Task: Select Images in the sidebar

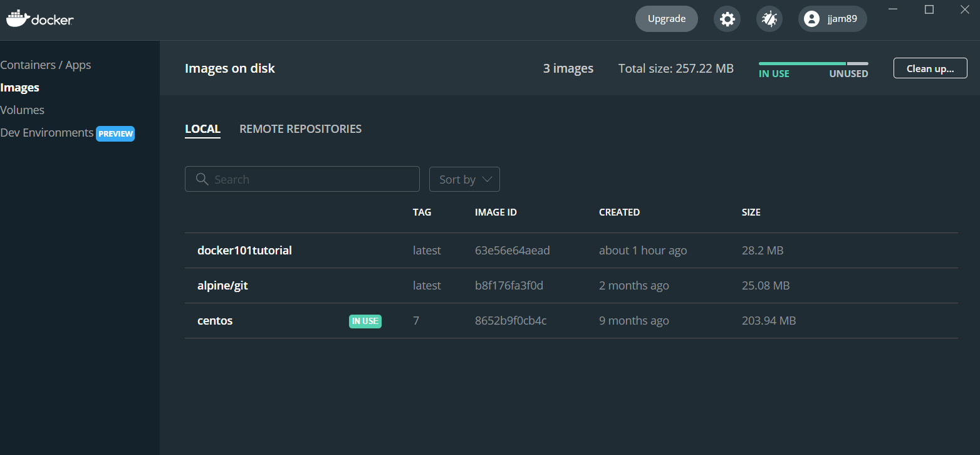Action: click(20, 88)
